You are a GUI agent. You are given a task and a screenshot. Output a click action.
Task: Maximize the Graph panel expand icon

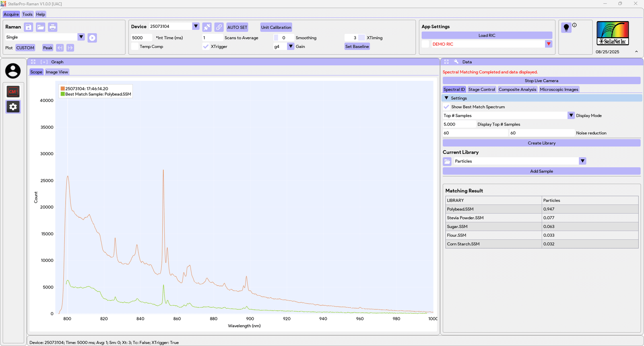click(x=33, y=62)
